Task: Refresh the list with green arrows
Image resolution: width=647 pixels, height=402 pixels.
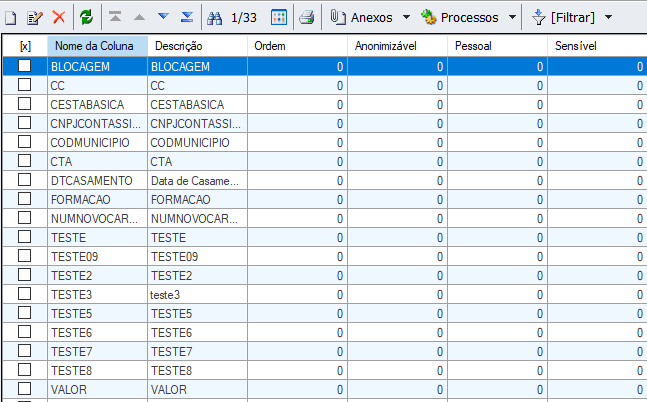Action: pos(87,17)
